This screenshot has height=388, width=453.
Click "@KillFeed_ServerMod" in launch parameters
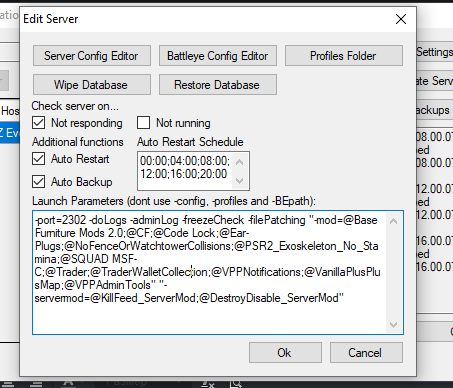pos(143,298)
